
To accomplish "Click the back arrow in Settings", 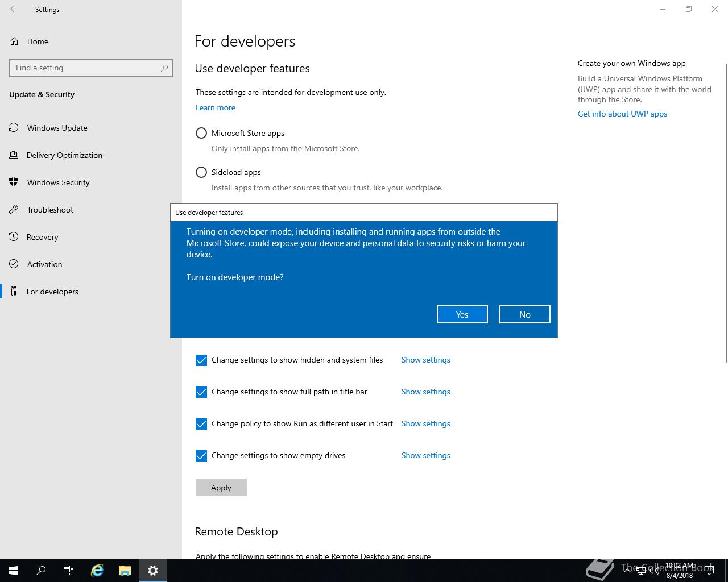I will click(x=14, y=9).
